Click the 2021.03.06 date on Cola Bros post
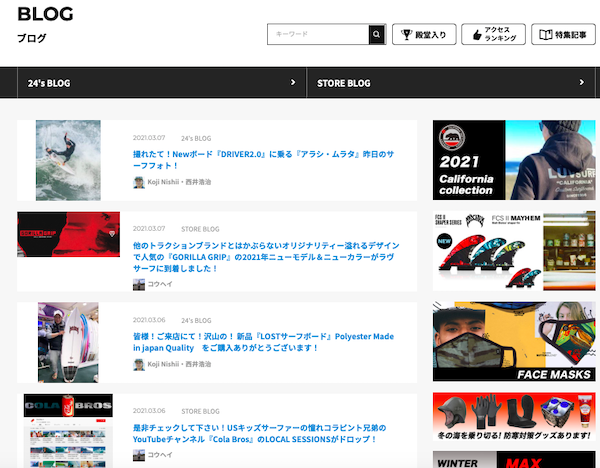Screen dimensions: 600x468 point(149,411)
